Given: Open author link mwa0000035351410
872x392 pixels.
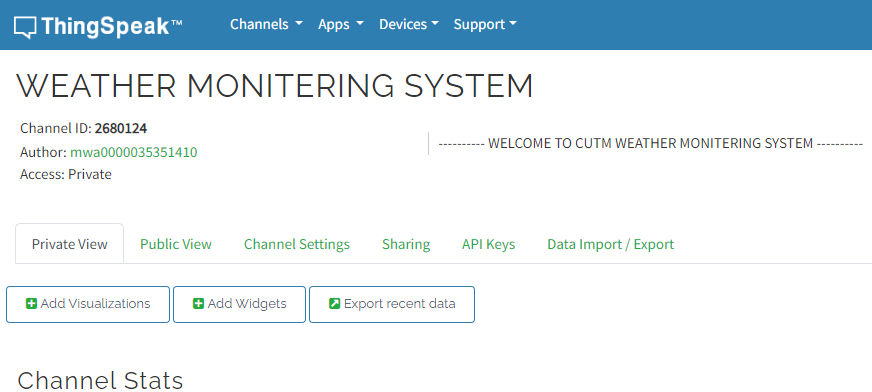Looking at the screenshot, I should 133,152.
